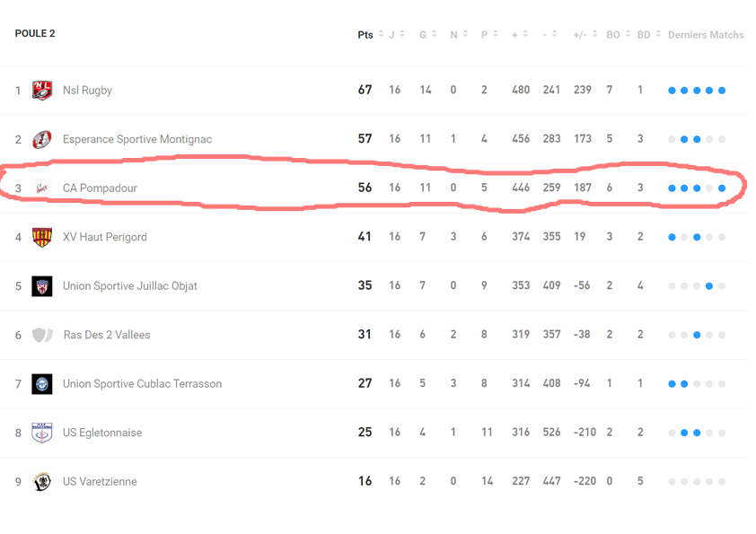Sort the table by Pts column
Image resolution: width=756 pixels, height=534 pixels.
point(365,35)
